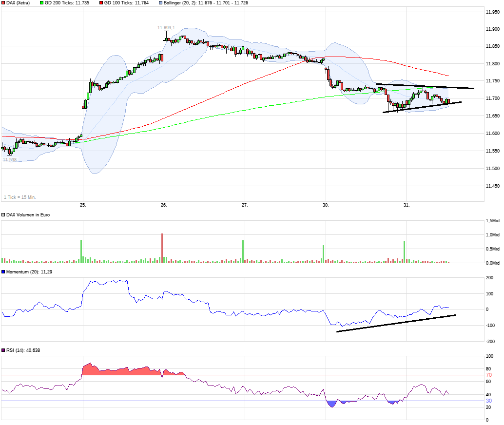Click the price axis value 11.500

tap(493, 169)
